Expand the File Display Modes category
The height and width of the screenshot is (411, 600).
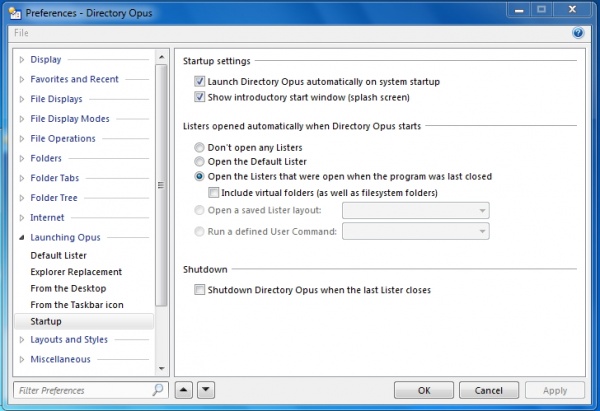click(x=22, y=119)
